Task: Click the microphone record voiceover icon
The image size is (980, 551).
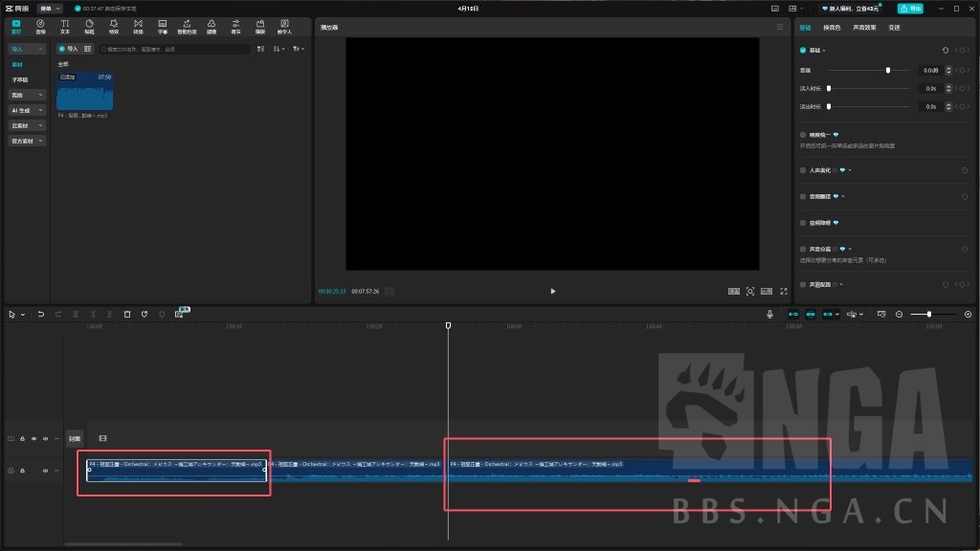Action: (x=769, y=314)
